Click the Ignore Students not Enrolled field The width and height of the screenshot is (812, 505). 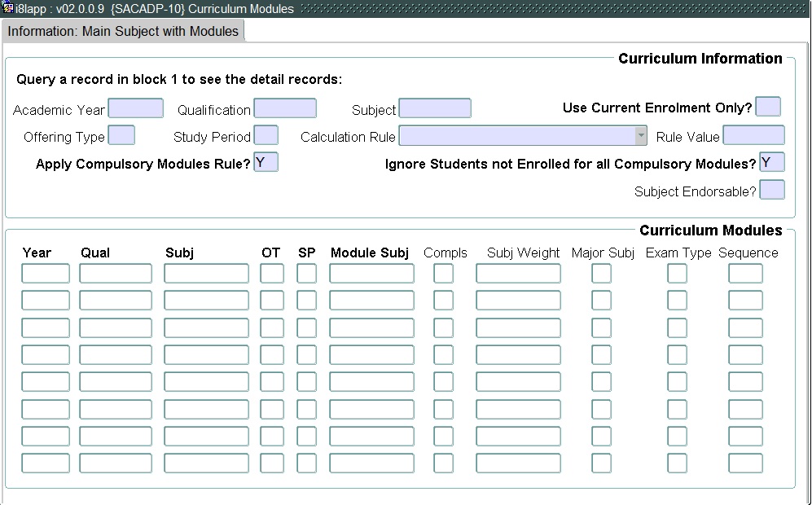771,162
